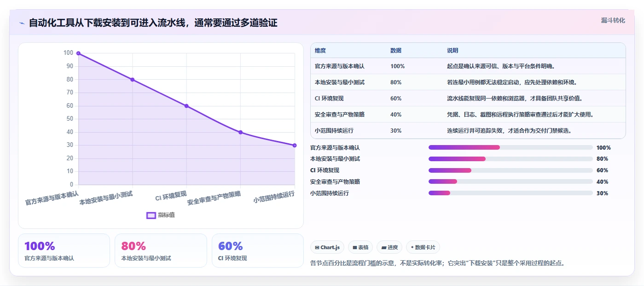The width and height of the screenshot is (644, 286).
Task: Click the 本地安装与最小测试 progress bar
Action: [x=511, y=159]
